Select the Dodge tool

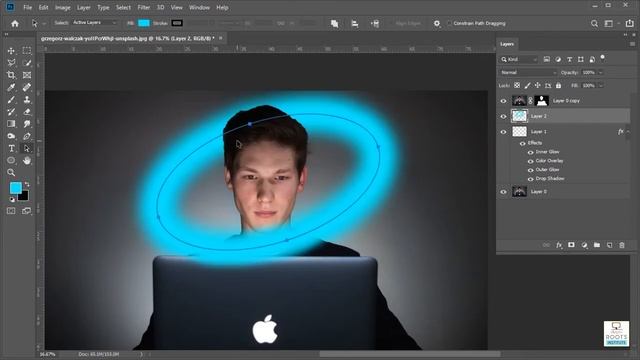click(x=11, y=136)
